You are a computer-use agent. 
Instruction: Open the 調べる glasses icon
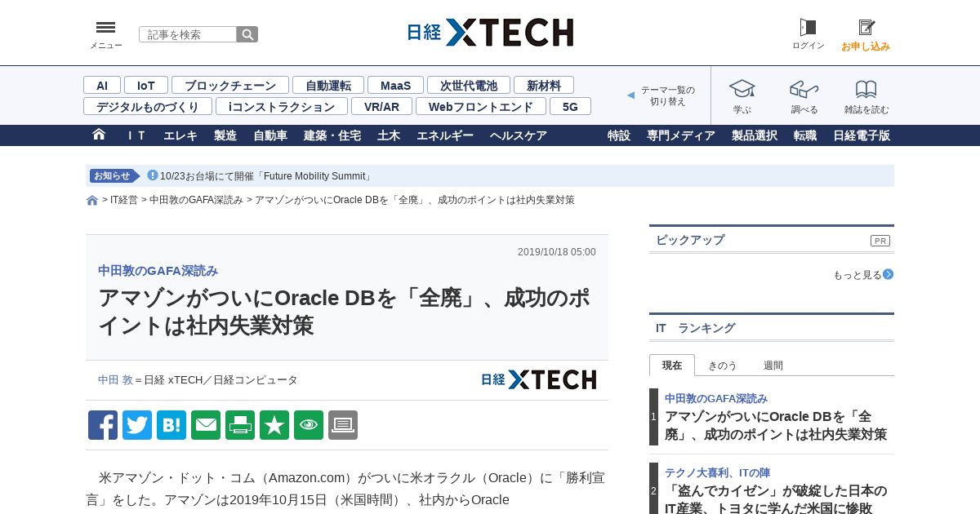pyautogui.click(x=804, y=89)
